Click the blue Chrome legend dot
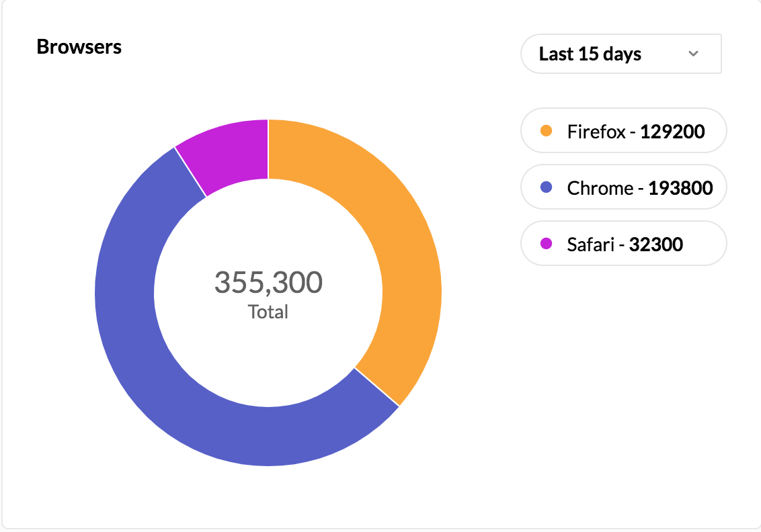Screen dimensions: 761x532 tap(546, 187)
